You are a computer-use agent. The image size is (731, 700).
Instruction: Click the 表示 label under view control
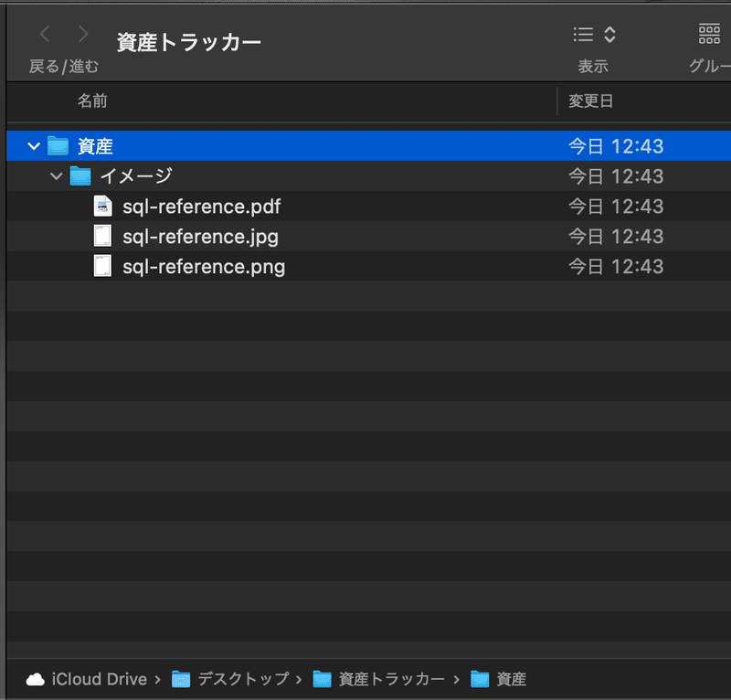coord(593,66)
